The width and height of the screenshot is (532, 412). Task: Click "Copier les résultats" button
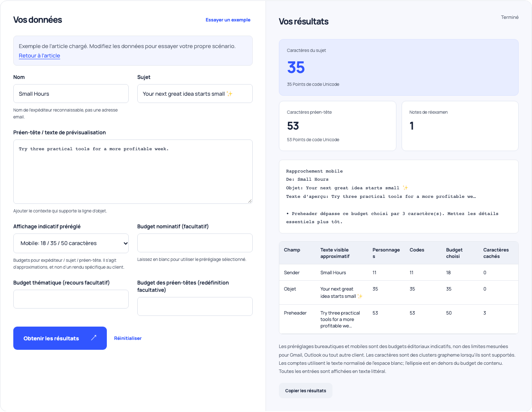305,391
